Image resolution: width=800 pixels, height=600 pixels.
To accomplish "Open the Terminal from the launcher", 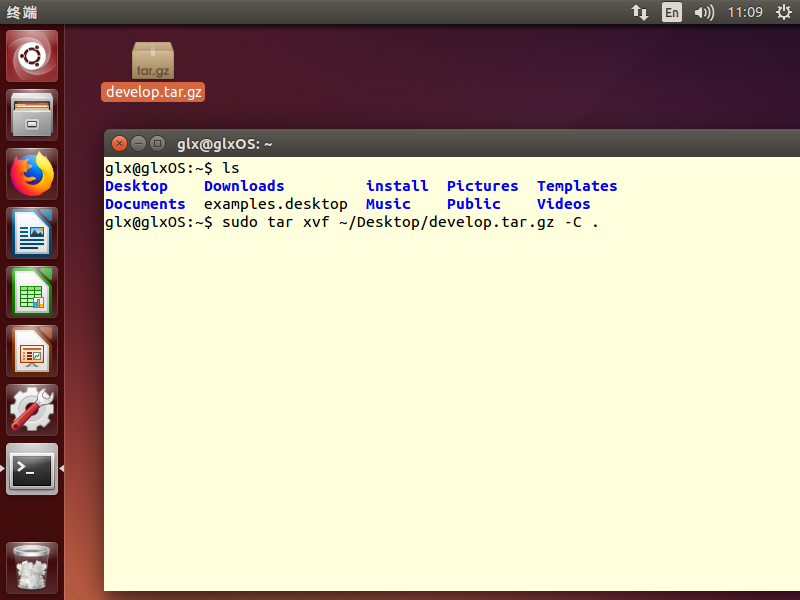I will [32, 468].
